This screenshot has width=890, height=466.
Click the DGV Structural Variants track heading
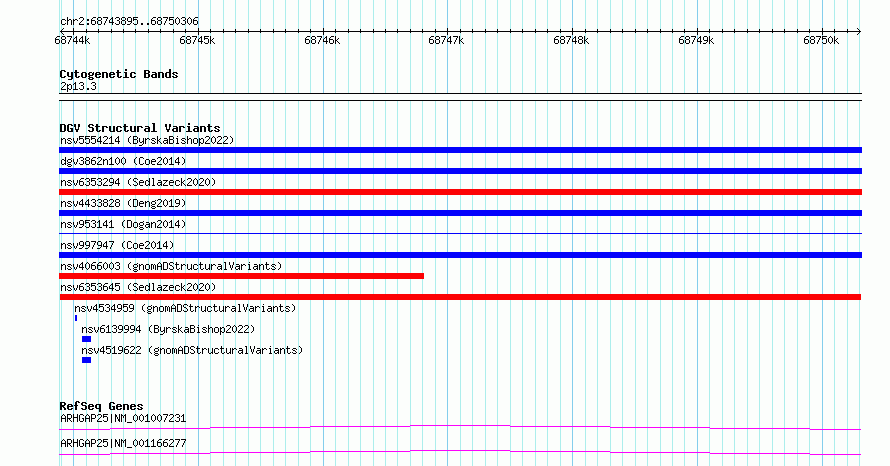point(140,128)
